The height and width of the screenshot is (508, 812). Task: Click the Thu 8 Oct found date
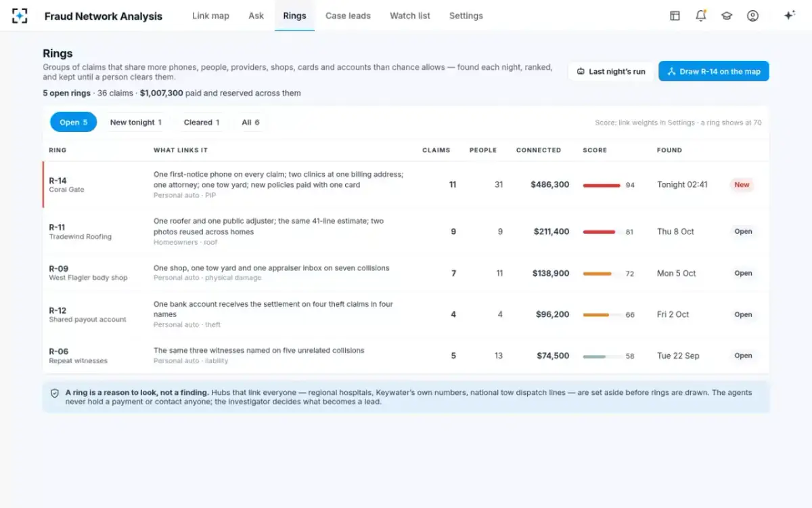pyautogui.click(x=675, y=232)
